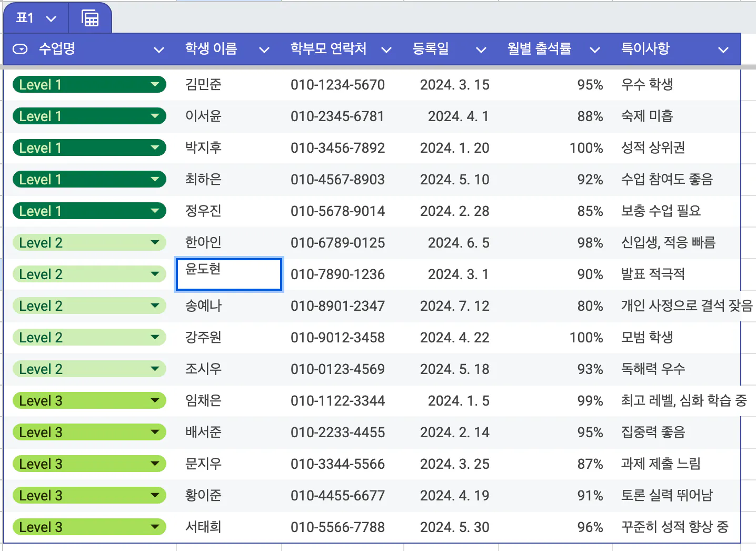This screenshot has height=551, width=756.
Task: Select the note 모범 학생
Action: click(647, 337)
